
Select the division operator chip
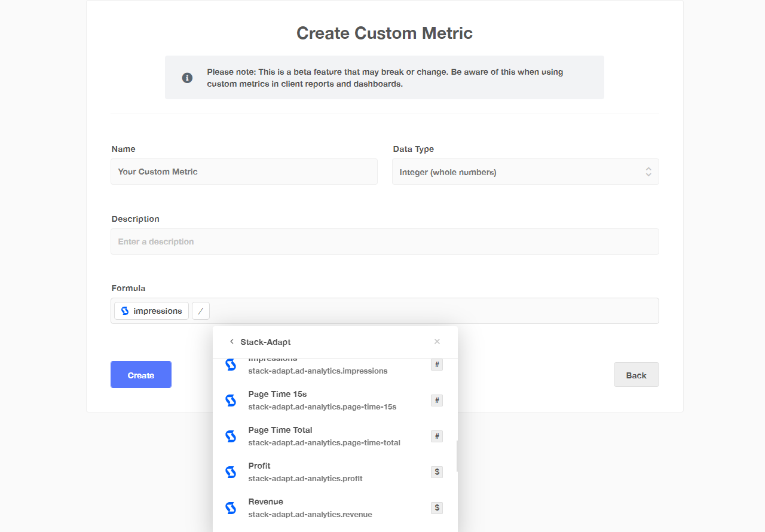tap(201, 311)
